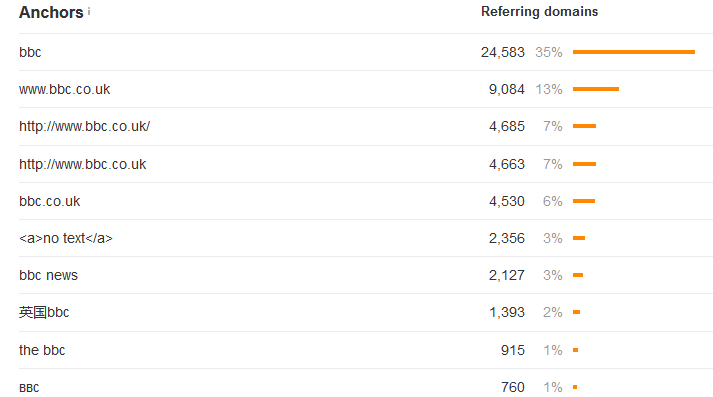Click 'the bbc' anchor text
713x397 pixels.
[42, 350]
